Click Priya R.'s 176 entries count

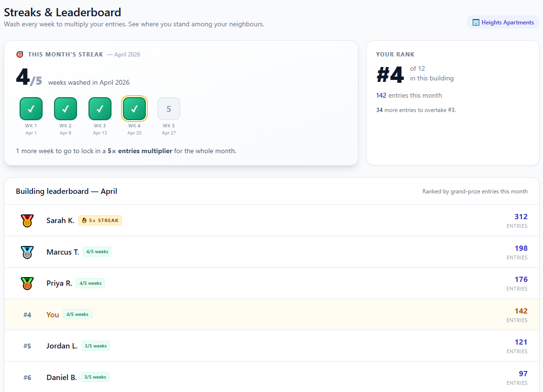pyautogui.click(x=521, y=280)
